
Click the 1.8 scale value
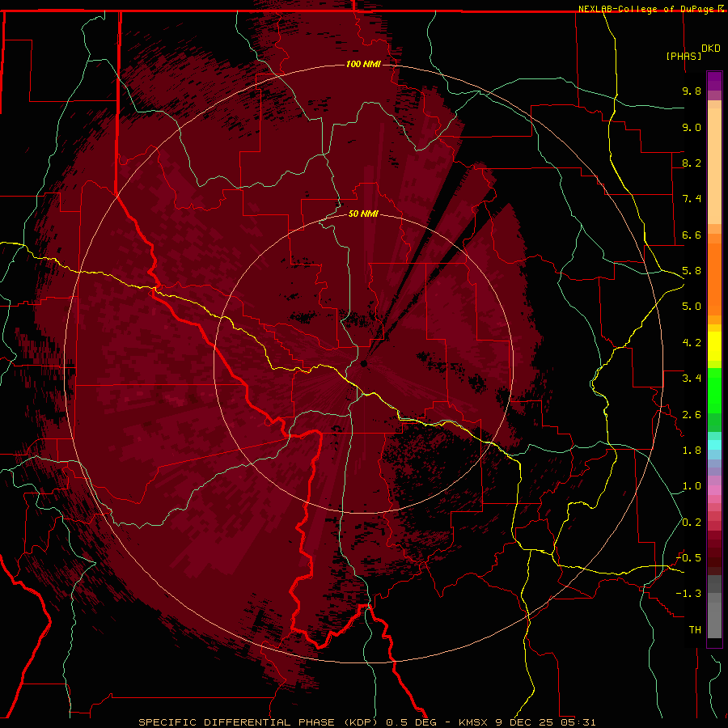692,451
